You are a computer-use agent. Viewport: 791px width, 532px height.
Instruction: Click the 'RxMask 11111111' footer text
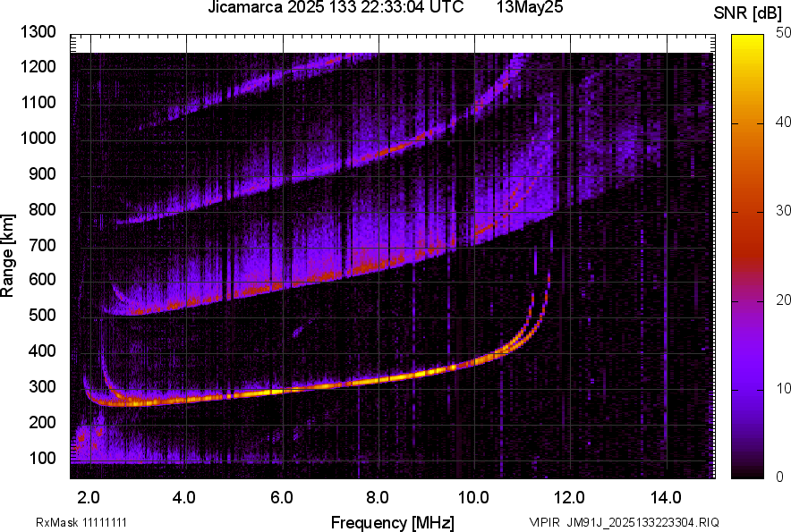(x=81, y=522)
